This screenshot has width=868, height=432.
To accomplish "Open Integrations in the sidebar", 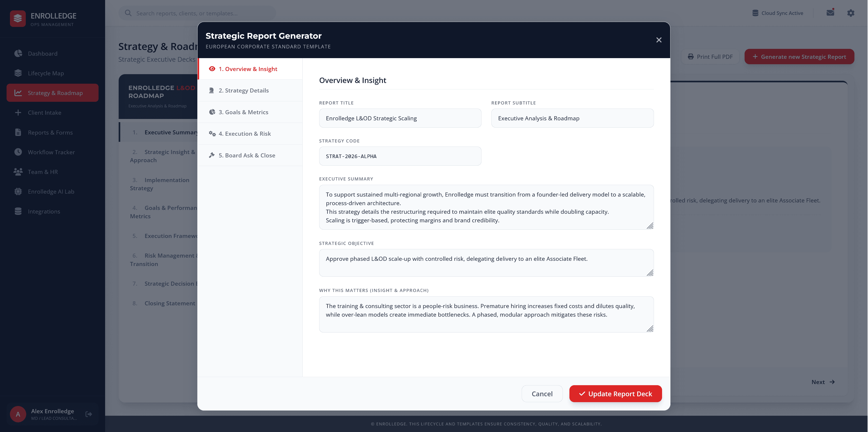I will (44, 211).
